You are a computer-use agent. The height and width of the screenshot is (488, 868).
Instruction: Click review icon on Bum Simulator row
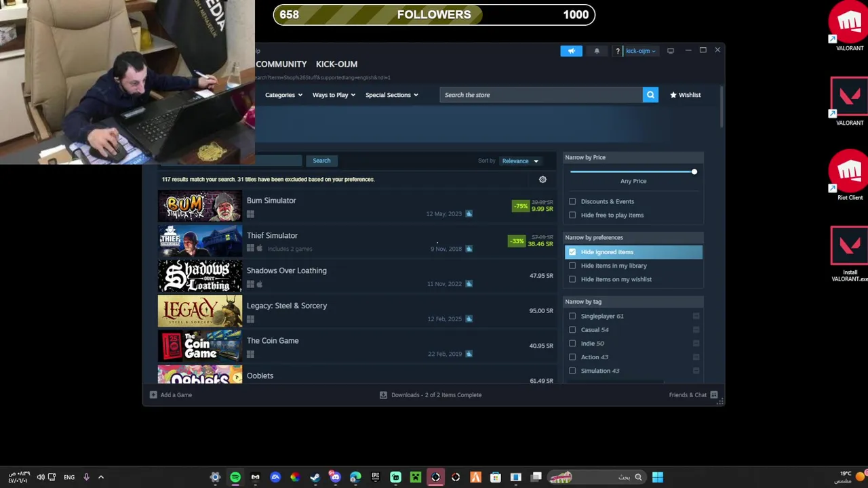(469, 213)
